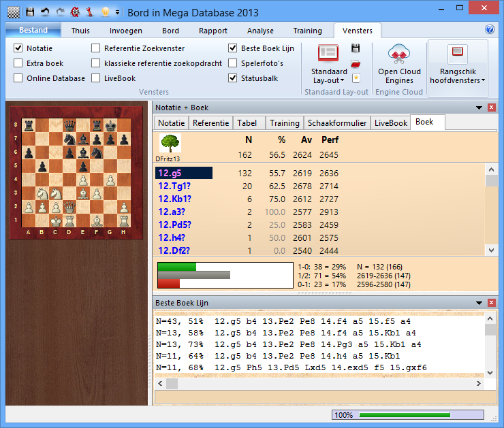Open Beste Boek Lijn panel menu arrow
This screenshot has width=504, height=428.
479,303
